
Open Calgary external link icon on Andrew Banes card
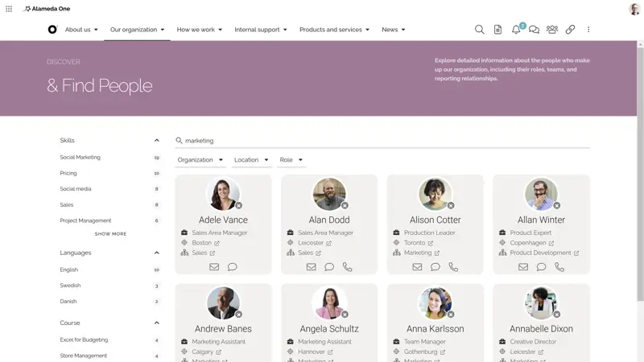pyautogui.click(x=218, y=352)
